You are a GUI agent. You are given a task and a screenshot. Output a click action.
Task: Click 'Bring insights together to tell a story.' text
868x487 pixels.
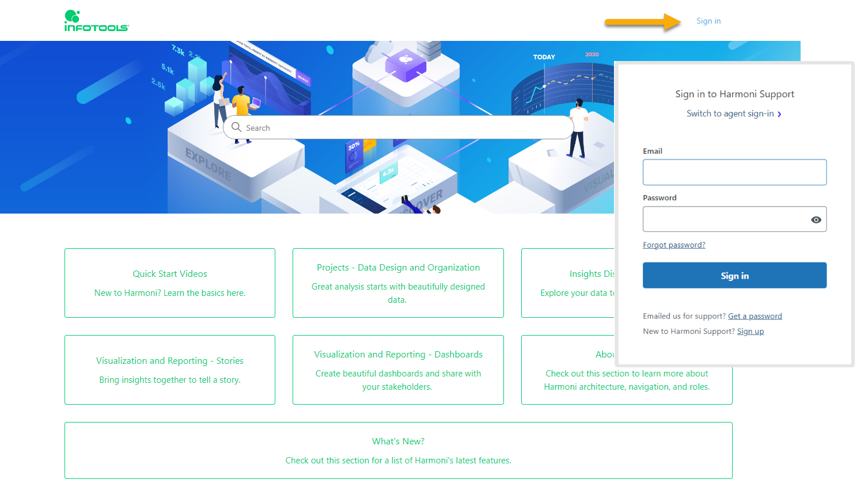[x=170, y=380]
